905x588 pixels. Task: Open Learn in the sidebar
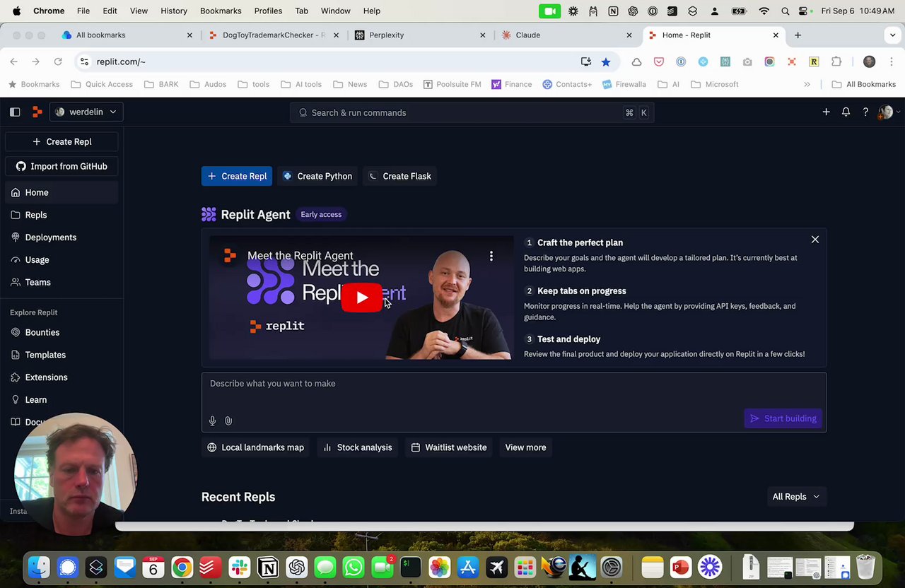click(x=62, y=399)
